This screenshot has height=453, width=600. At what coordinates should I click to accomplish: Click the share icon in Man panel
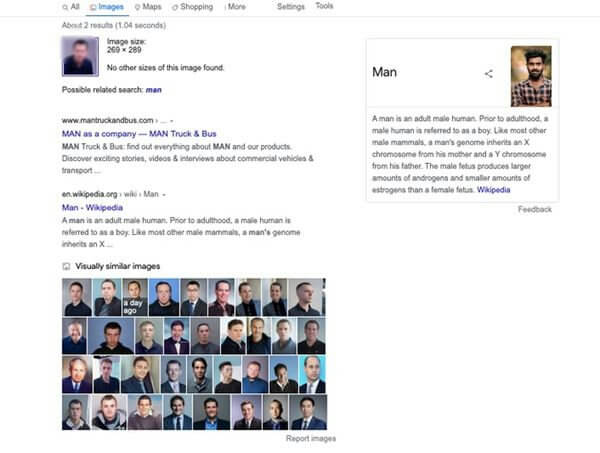click(x=489, y=74)
